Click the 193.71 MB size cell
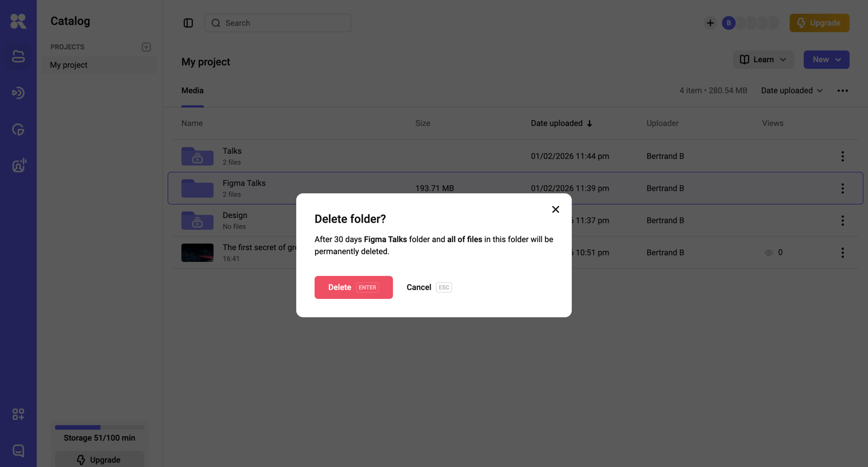Screen dimensions: 868x467 pyautogui.click(x=435, y=188)
